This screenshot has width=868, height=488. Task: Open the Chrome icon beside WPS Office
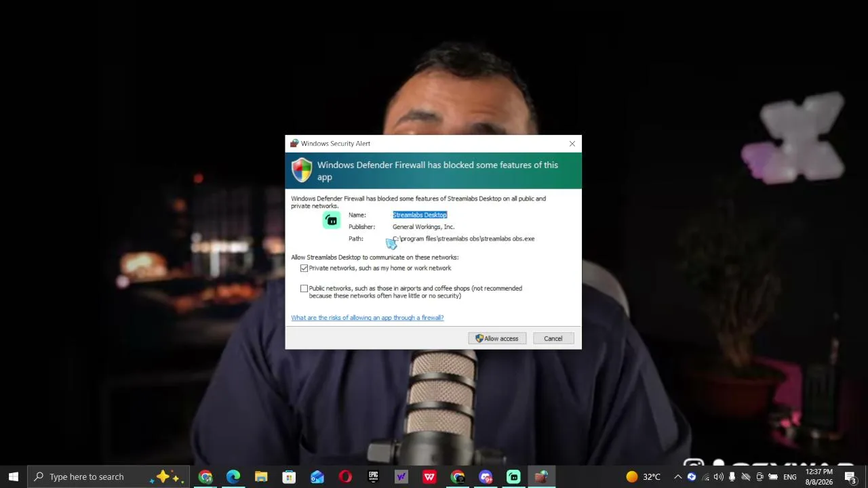click(457, 476)
